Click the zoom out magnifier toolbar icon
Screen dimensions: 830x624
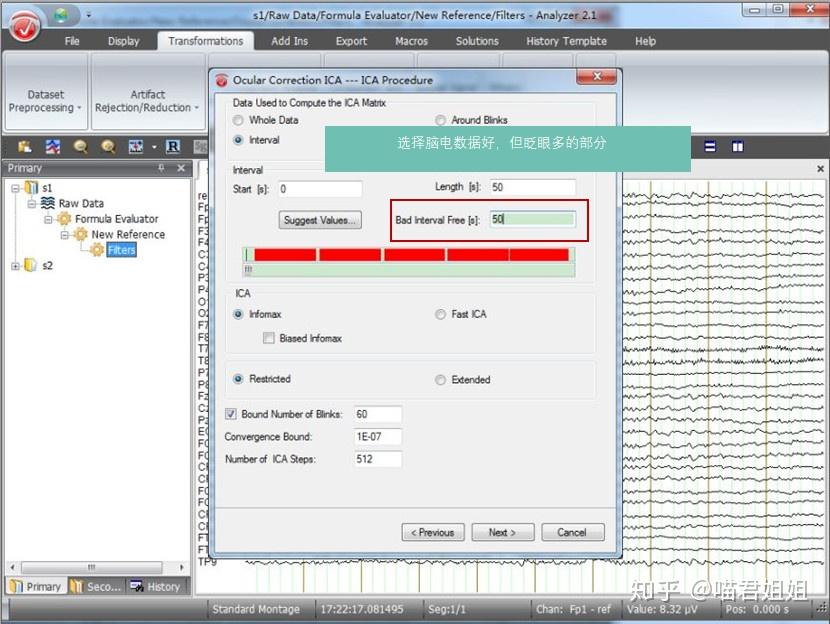[x=80, y=147]
